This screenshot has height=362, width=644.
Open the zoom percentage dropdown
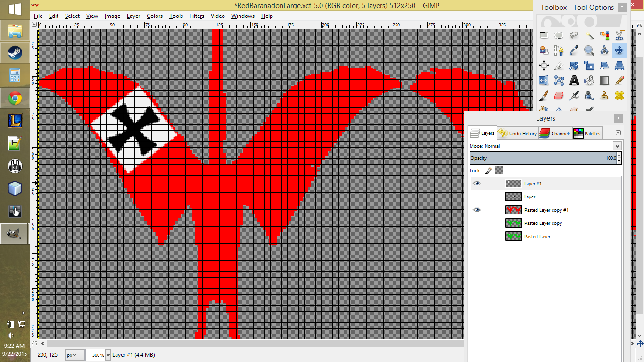point(108,355)
